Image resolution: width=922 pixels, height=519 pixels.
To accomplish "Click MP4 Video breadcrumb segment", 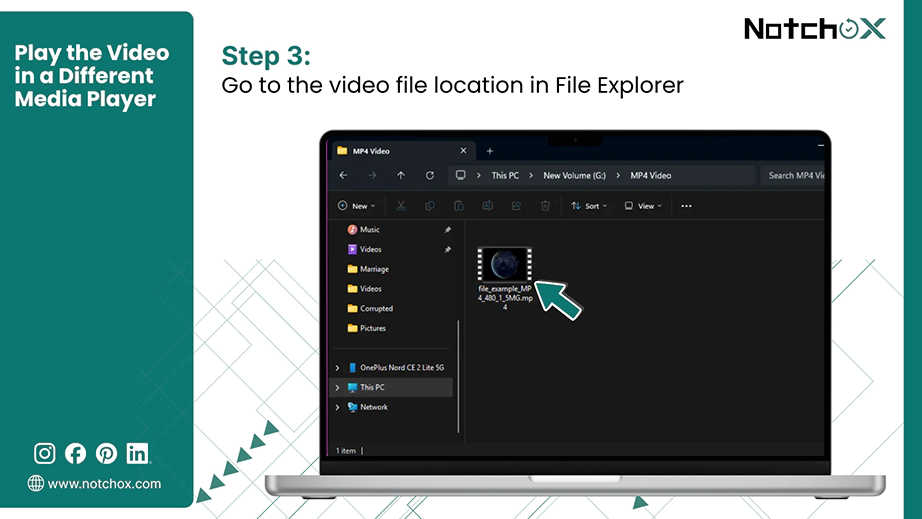I will click(650, 175).
